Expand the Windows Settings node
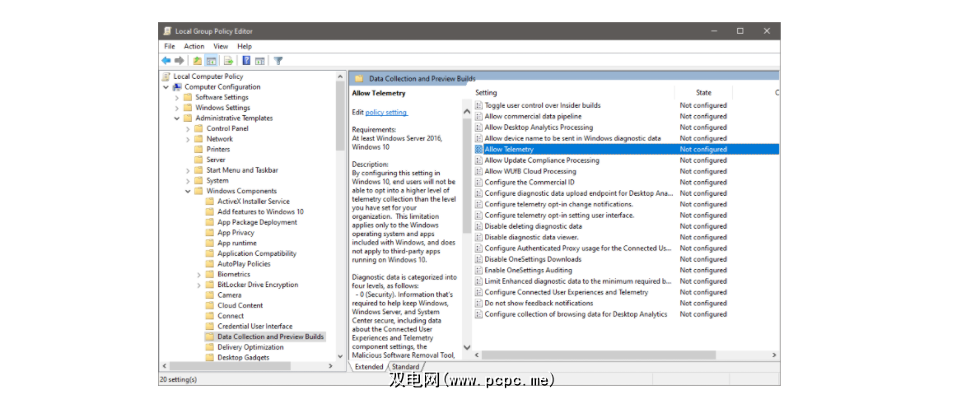The image size is (980, 399). (177, 108)
